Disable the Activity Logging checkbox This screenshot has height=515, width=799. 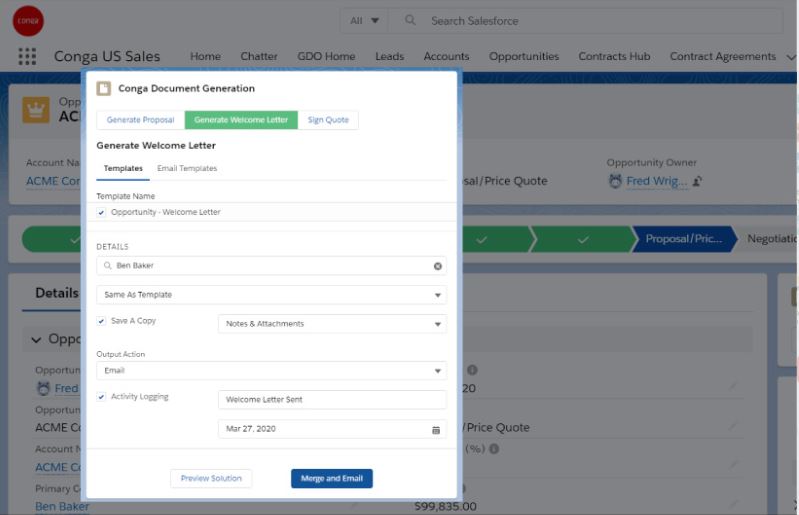tap(101, 397)
